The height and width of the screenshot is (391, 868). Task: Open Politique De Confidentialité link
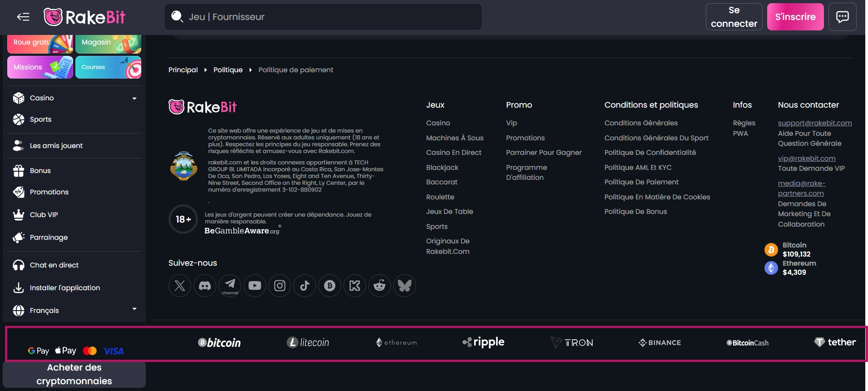[650, 153]
